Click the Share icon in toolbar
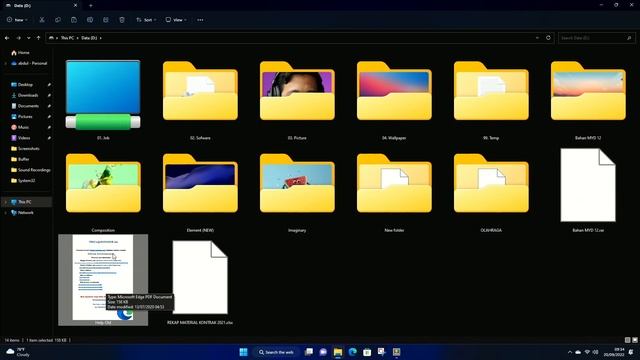The image size is (640, 360). click(106, 20)
